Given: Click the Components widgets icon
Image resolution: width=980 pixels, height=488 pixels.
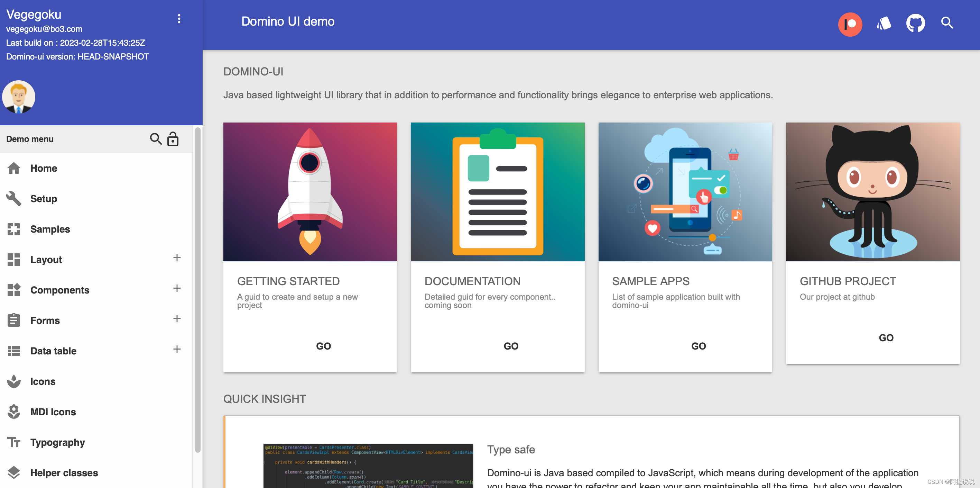Looking at the screenshot, I should pos(14,290).
